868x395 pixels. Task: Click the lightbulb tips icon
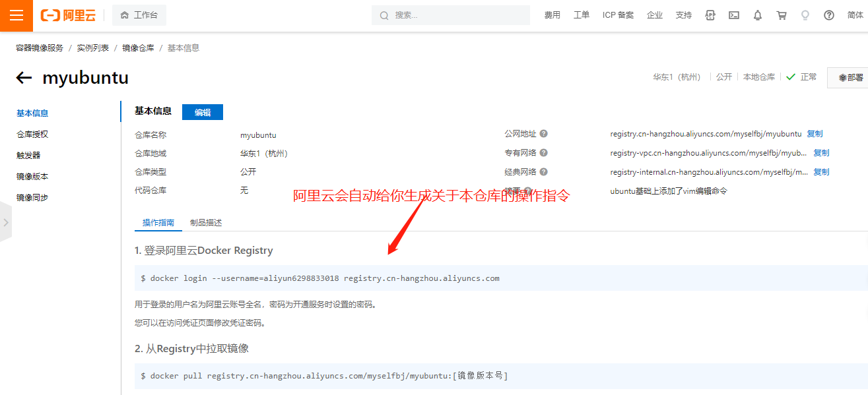click(805, 15)
